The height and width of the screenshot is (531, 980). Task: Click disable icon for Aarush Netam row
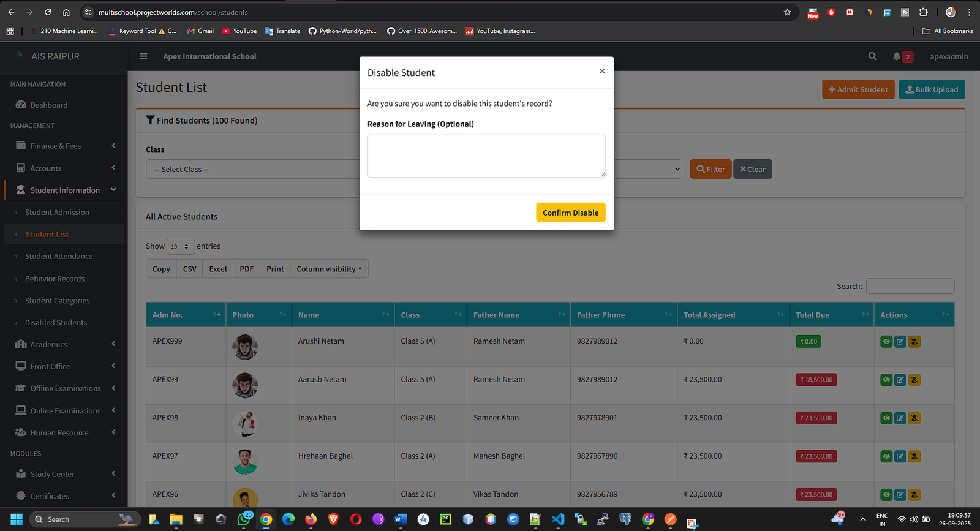(914, 380)
